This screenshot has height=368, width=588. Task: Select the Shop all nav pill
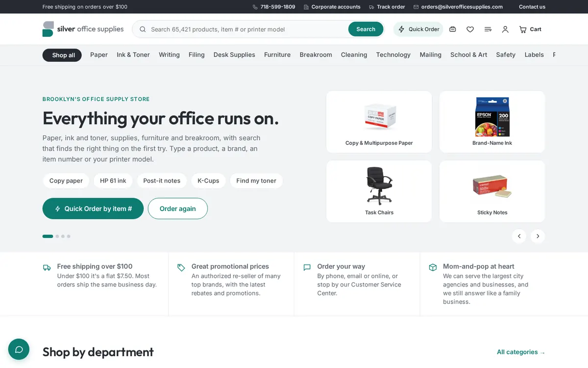[62, 55]
